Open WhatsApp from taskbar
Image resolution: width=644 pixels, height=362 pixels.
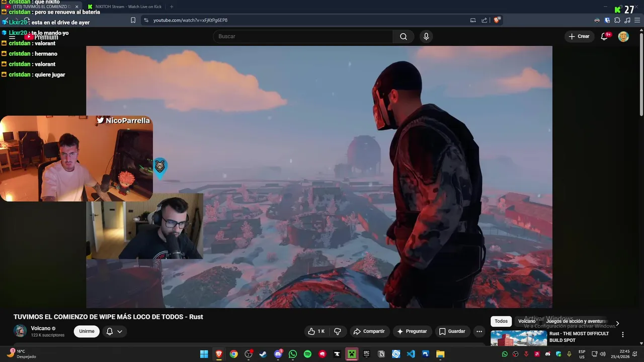tap(293, 354)
